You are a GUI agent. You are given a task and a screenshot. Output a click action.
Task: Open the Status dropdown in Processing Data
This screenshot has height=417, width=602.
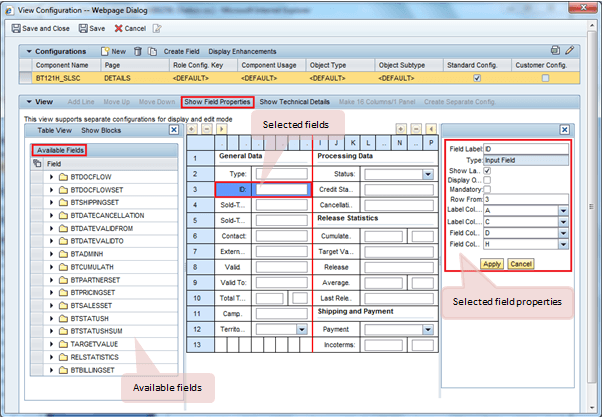427,174
